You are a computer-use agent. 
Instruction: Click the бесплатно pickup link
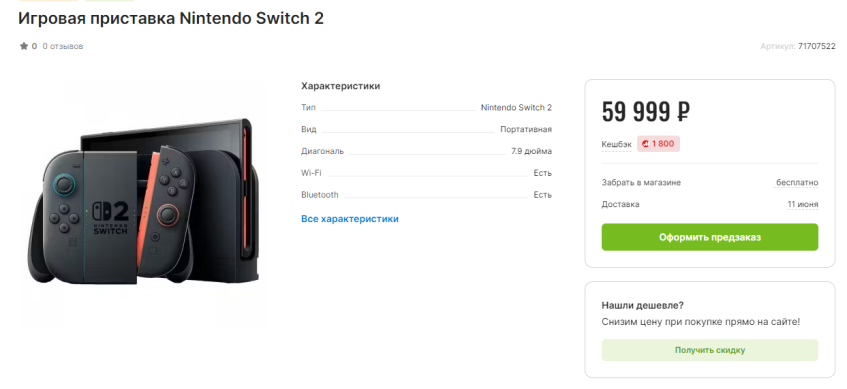tap(797, 183)
